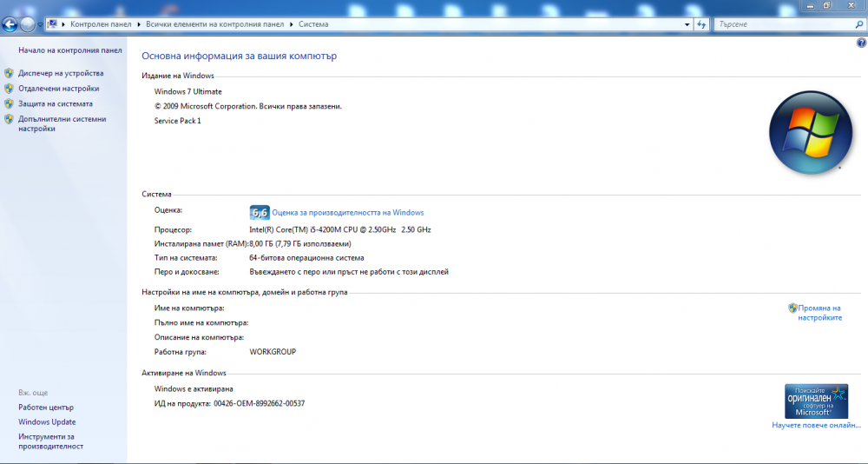Select the text 'Service Pack 1'
The width and height of the screenshot is (868, 464).
178,120
